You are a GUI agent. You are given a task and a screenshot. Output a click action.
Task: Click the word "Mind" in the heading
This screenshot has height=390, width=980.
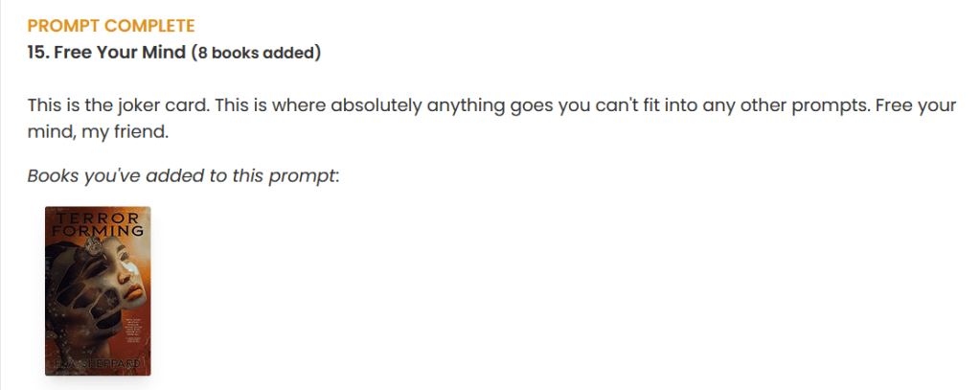pos(164,52)
